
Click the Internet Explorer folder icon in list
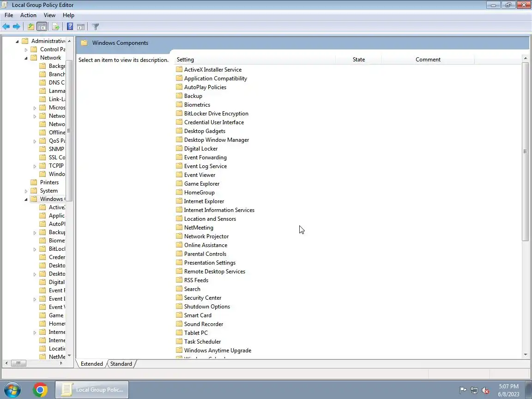tap(179, 201)
